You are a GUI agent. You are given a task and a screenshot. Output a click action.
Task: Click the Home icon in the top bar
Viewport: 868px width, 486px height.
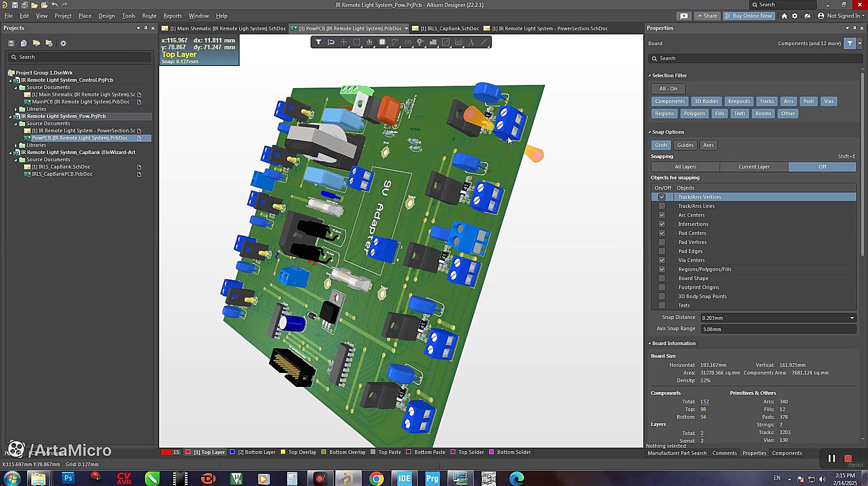[x=784, y=16]
